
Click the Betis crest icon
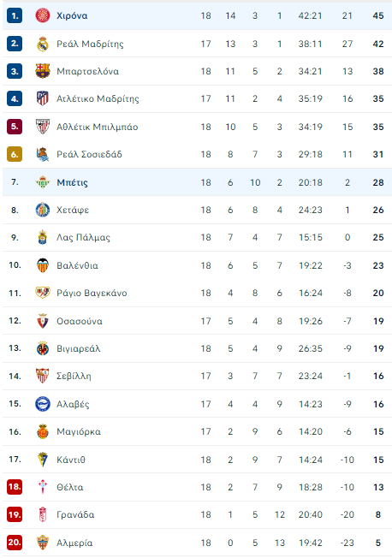pos(43,182)
